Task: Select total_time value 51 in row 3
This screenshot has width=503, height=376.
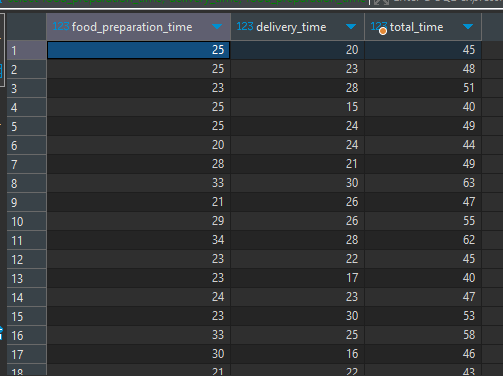Action: [x=423, y=88]
